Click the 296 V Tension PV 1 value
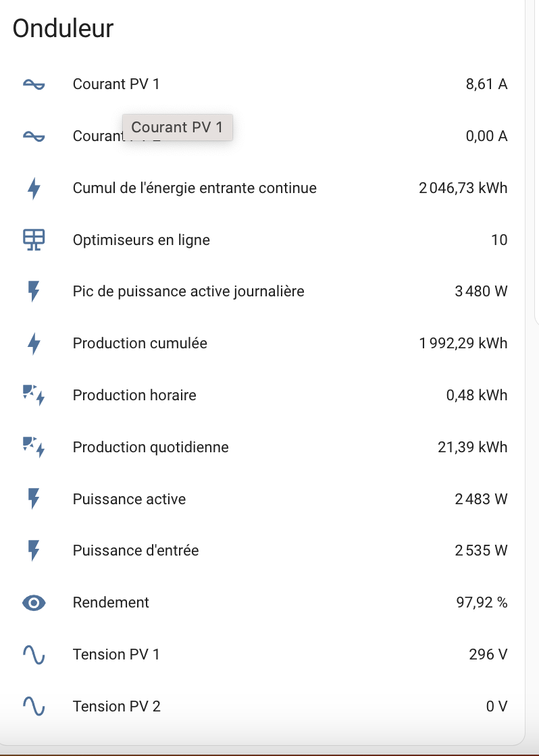539x756 pixels. tap(488, 655)
